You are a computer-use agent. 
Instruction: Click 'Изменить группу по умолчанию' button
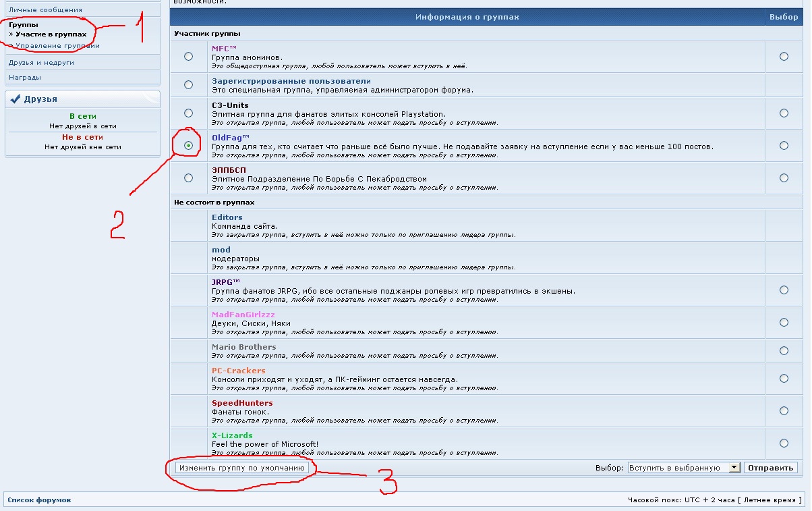tap(243, 467)
